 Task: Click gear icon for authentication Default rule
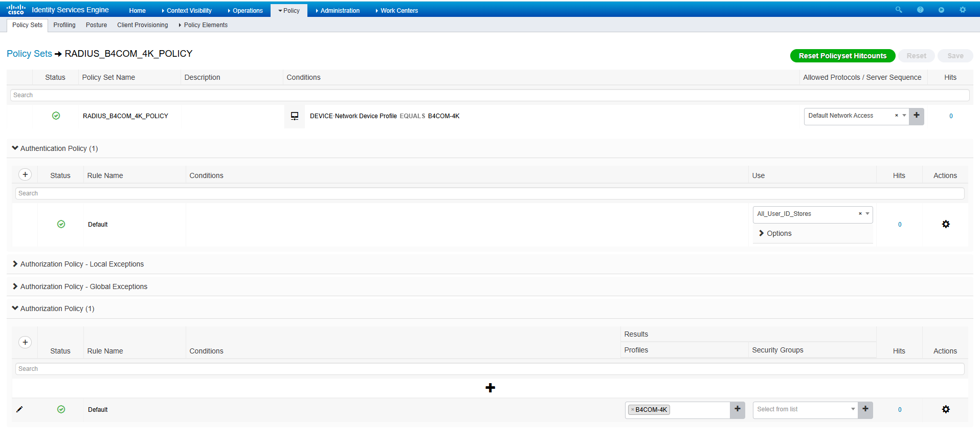click(x=946, y=224)
